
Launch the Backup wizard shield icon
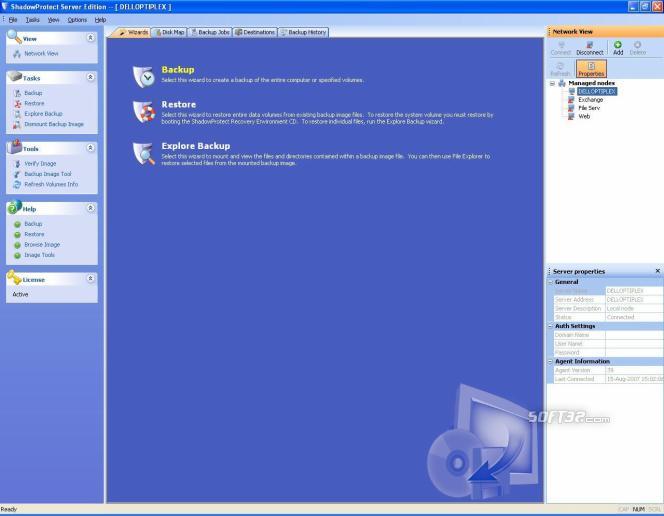click(144, 77)
